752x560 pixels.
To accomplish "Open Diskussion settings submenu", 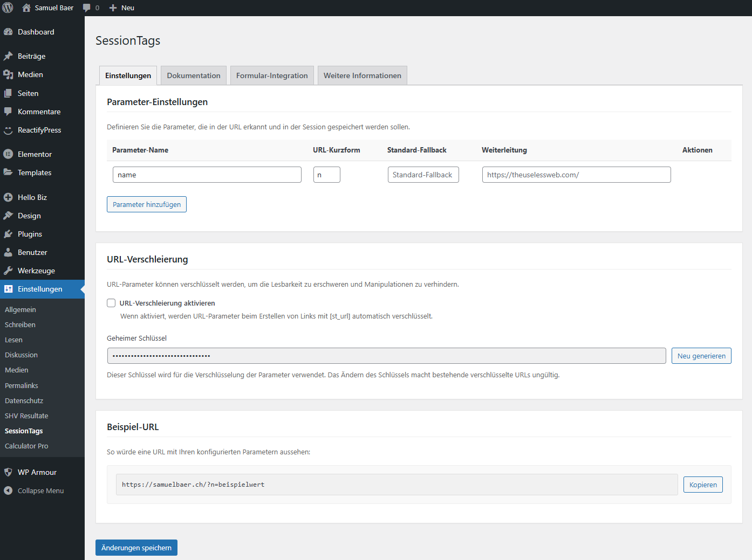I will [x=21, y=355].
